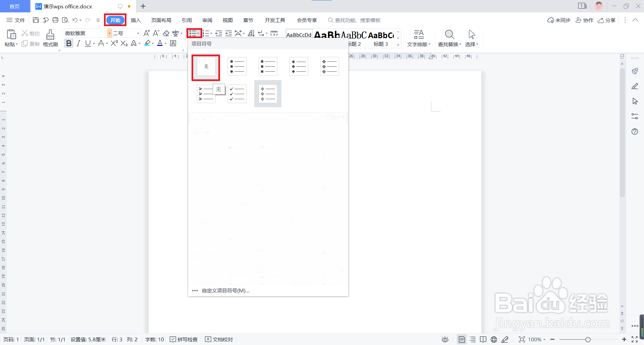Select the arrow bullet style
The image size is (644, 345).
pos(206,94)
